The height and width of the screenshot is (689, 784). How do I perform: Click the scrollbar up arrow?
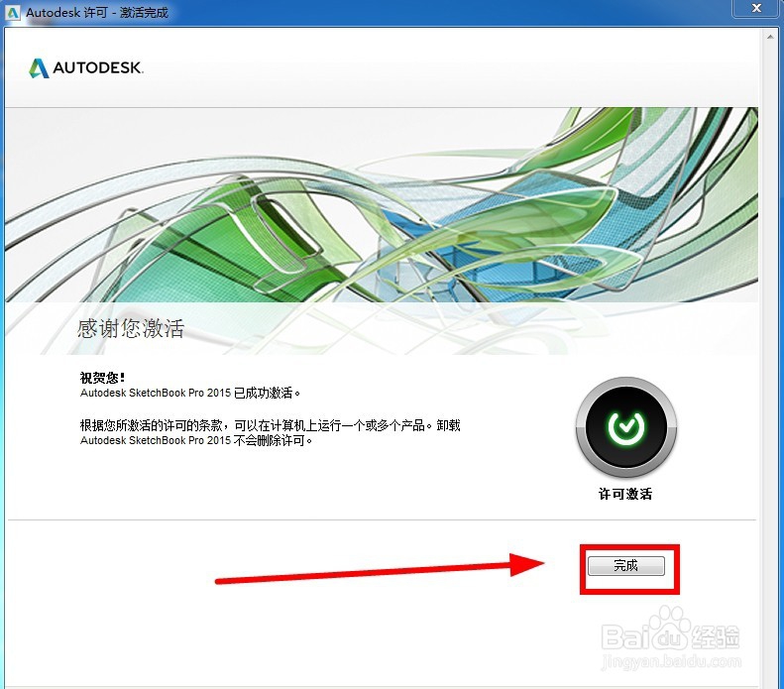[x=770, y=37]
